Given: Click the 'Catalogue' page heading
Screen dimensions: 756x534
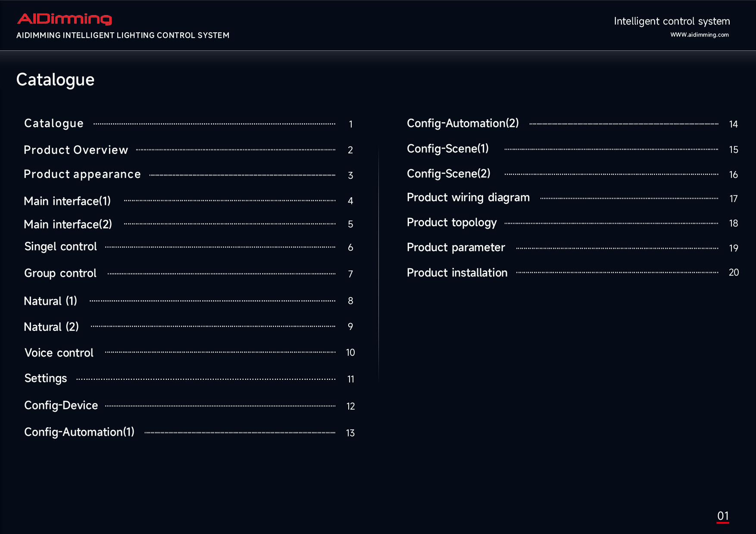Looking at the screenshot, I should (55, 80).
